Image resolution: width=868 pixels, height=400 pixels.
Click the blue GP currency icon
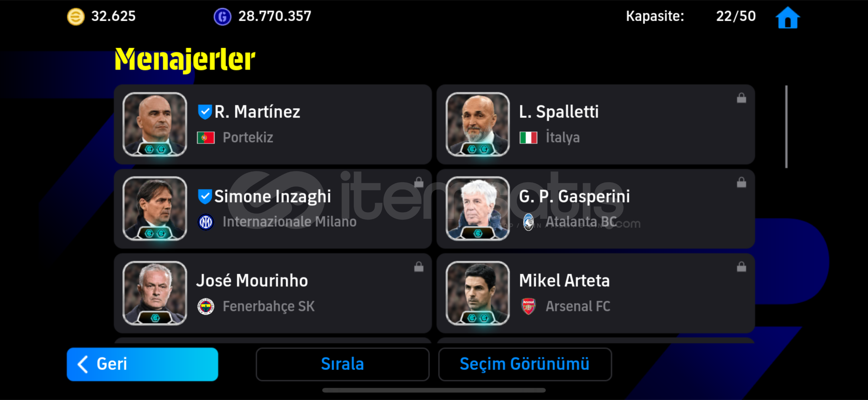[222, 17]
